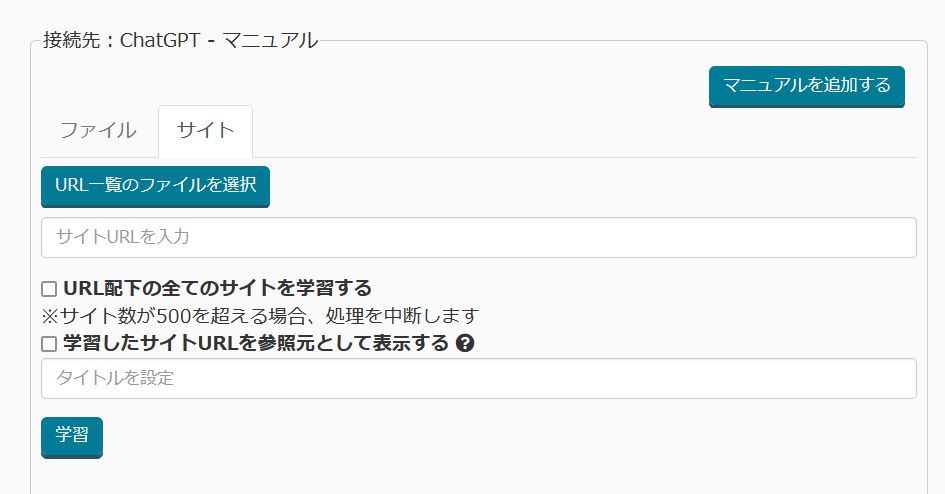
Task: Click the URL配下の全てのサイトを学習する label text
Action: coord(217,289)
